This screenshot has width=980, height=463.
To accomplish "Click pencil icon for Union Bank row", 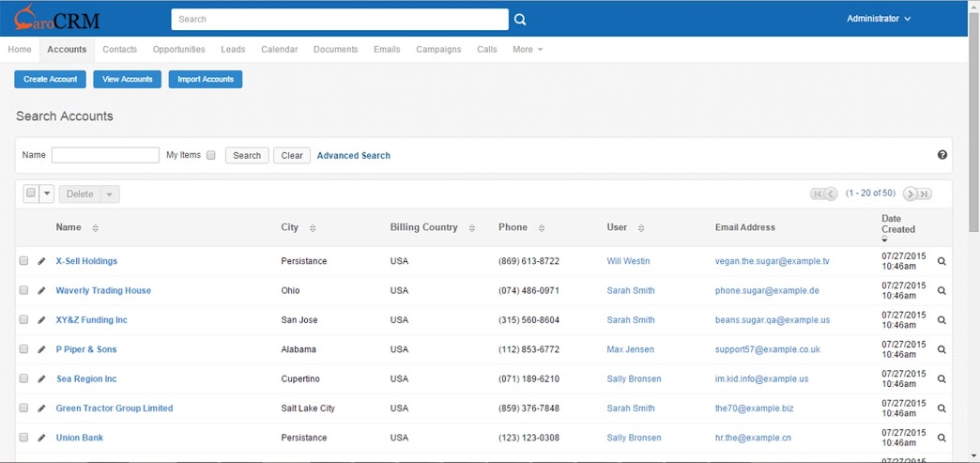I will coord(41,438).
